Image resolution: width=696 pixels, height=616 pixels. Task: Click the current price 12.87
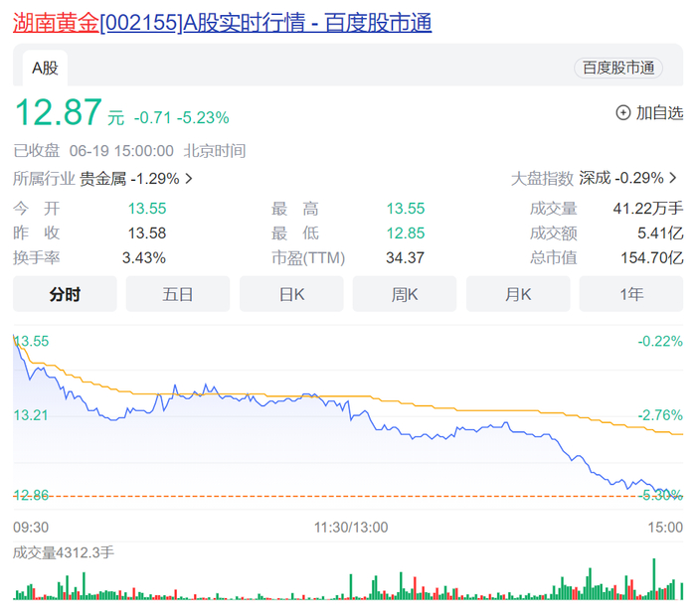pyautogui.click(x=58, y=111)
